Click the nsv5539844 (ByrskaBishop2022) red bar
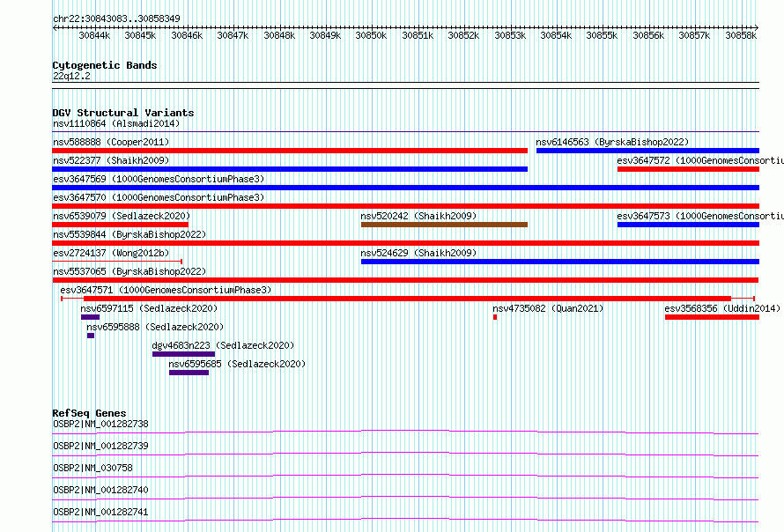Viewport: 784px width, 532px height. (x=405, y=243)
